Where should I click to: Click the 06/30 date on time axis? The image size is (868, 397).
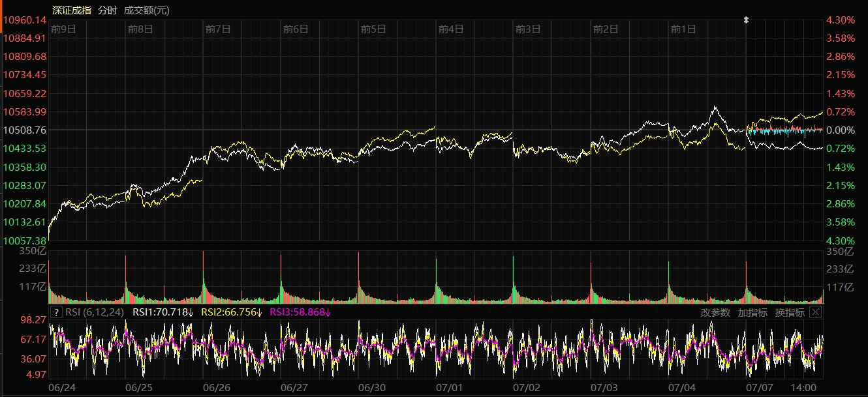click(372, 387)
